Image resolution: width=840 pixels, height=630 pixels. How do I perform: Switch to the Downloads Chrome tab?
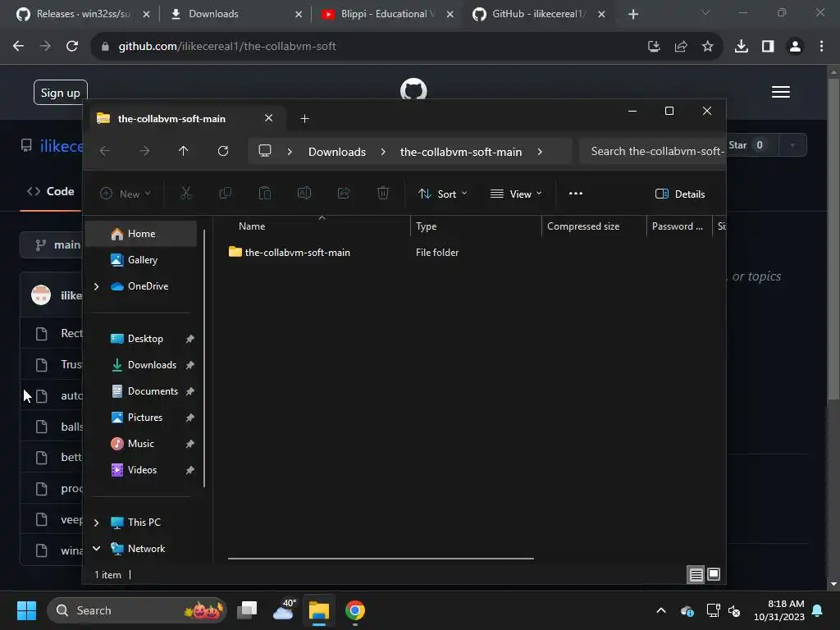tap(235, 14)
